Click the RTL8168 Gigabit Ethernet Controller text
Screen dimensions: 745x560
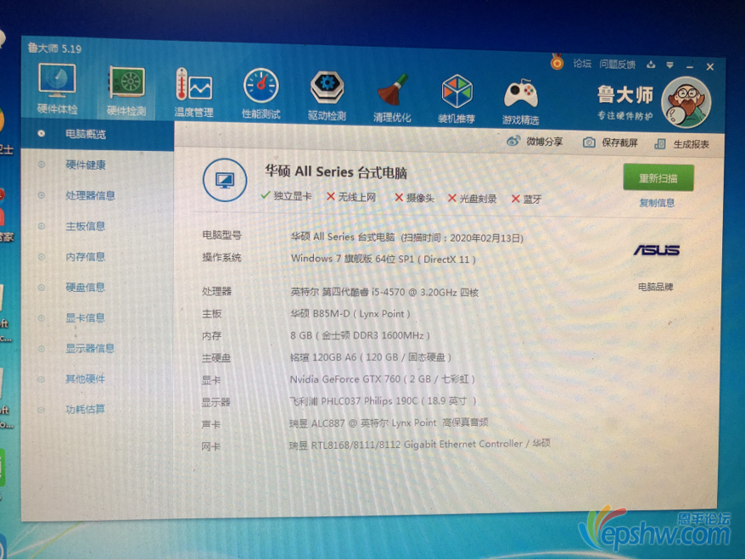tap(417, 444)
